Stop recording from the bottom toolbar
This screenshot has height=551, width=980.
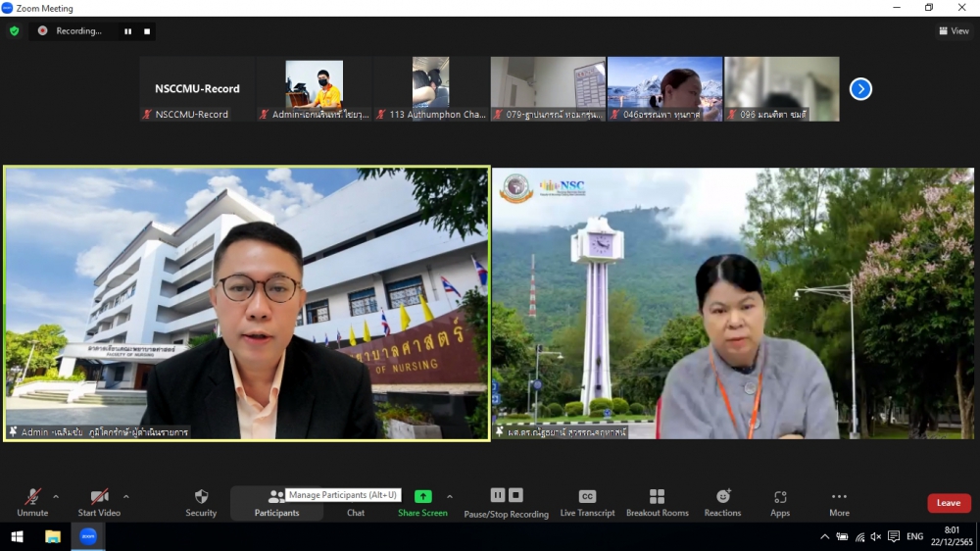(x=515, y=495)
